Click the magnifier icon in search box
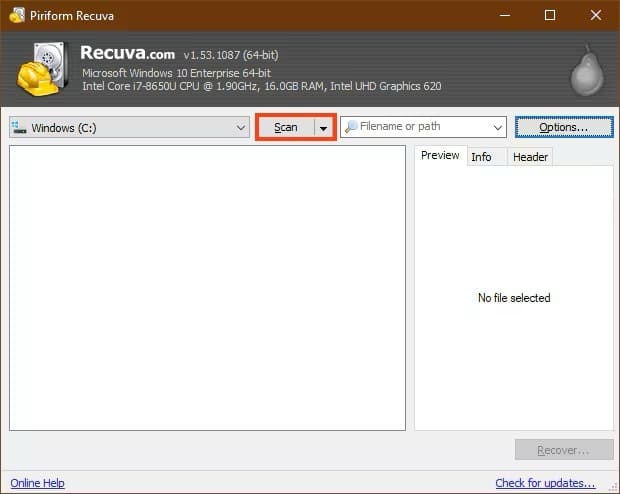The height and width of the screenshot is (494, 620). (x=351, y=127)
